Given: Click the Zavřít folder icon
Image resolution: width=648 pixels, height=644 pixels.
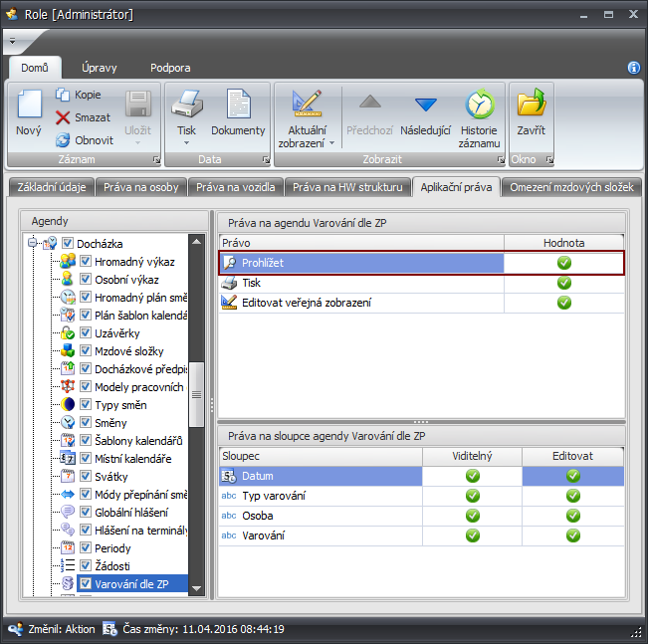Looking at the screenshot, I should (531, 105).
